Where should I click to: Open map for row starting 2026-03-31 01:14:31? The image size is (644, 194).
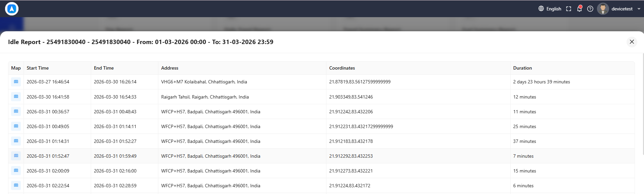tap(16, 141)
